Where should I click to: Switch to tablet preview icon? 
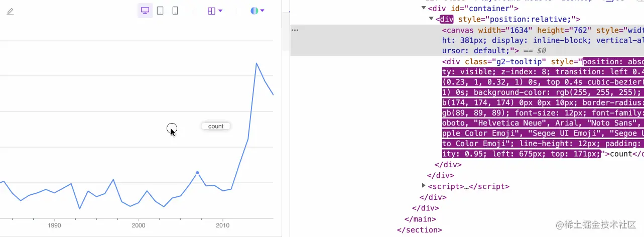160,11
